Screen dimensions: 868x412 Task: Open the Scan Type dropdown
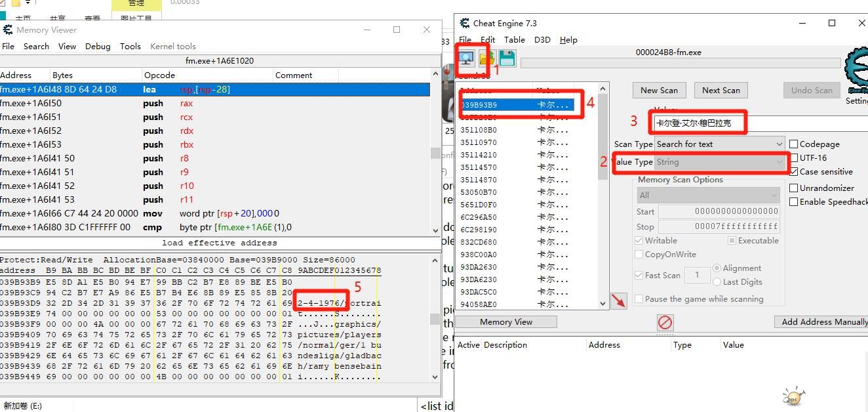[x=719, y=144]
